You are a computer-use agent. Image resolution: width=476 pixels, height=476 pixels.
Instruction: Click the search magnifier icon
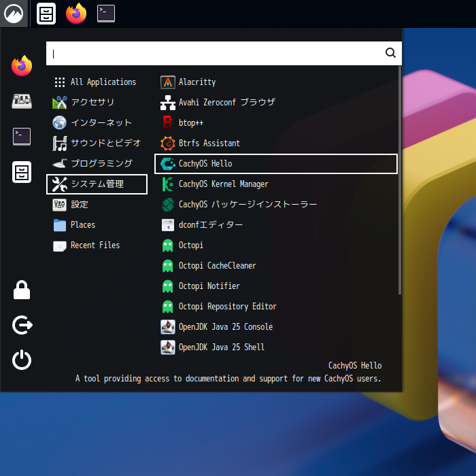coord(390,53)
